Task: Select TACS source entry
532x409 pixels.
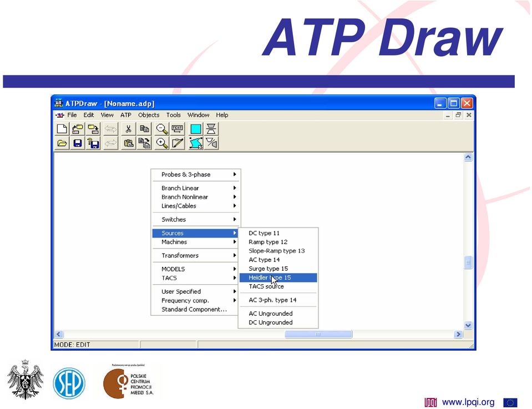Action: (x=278, y=286)
